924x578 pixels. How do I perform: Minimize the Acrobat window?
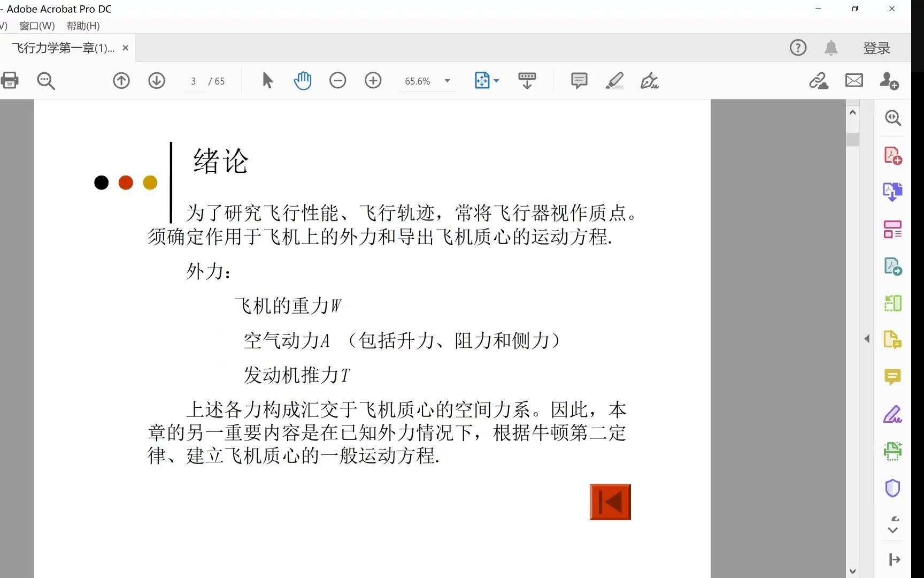[818, 9]
